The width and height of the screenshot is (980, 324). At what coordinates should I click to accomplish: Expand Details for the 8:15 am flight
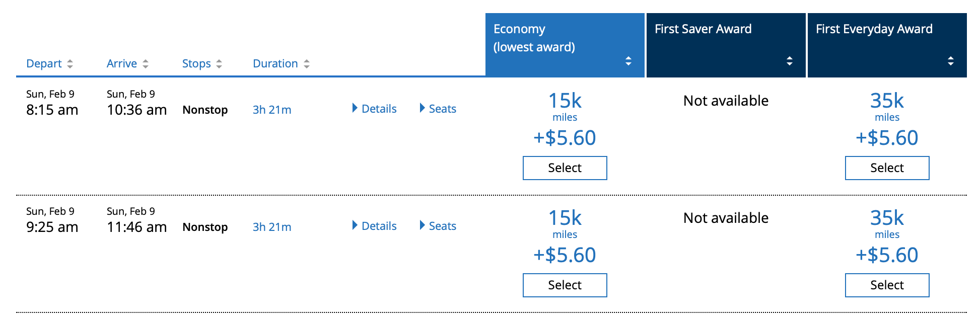click(x=374, y=109)
